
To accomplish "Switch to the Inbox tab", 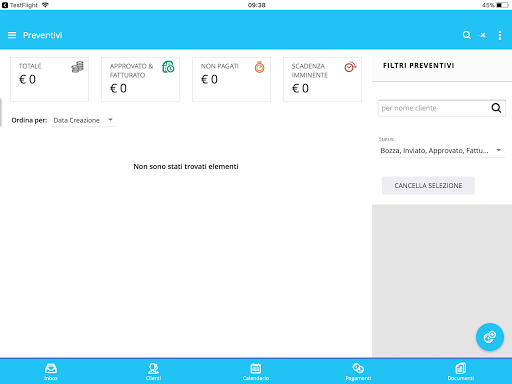I will tap(51, 371).
